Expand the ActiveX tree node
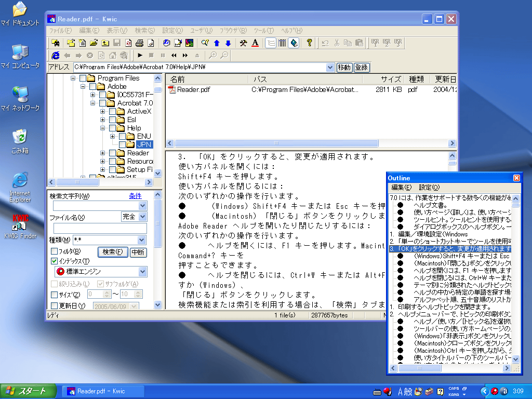This screenshot has width=532, height=399. 102,111
